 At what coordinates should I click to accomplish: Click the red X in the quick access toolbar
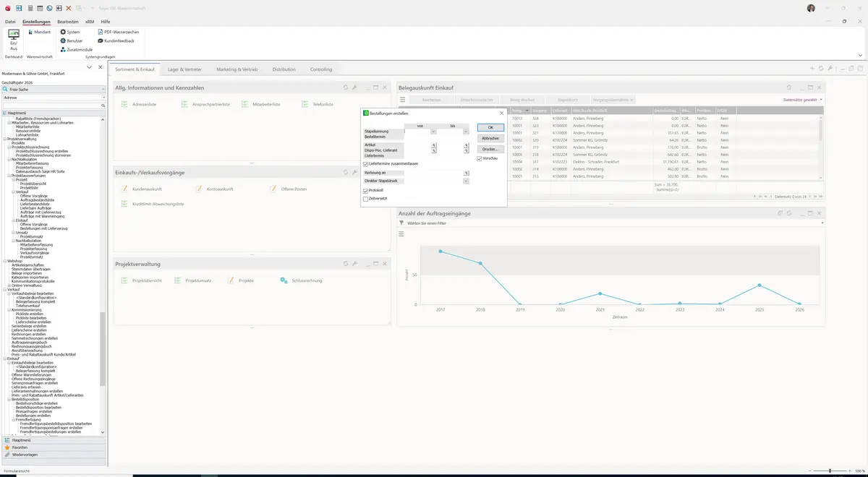coord(69,8)
